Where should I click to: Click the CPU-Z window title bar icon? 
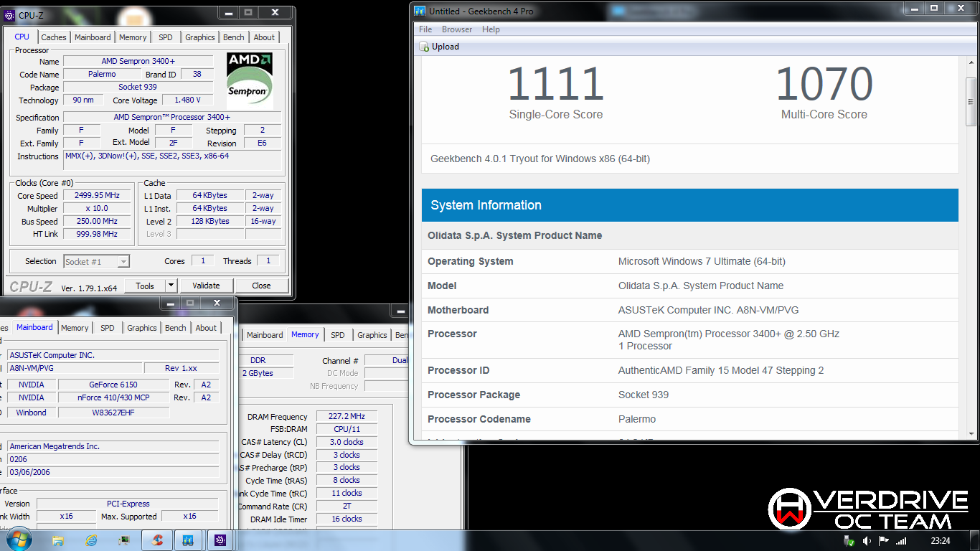[x=9, y=14]
